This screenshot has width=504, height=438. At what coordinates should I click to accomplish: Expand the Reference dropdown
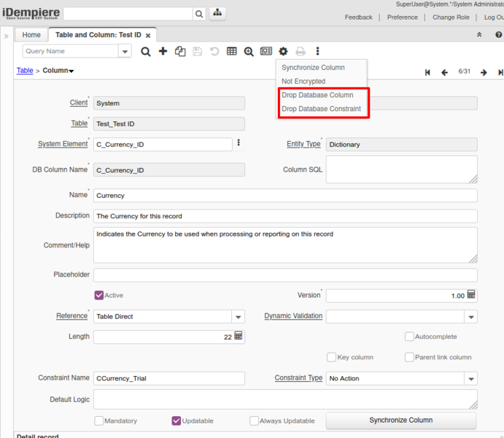point(238,317)
